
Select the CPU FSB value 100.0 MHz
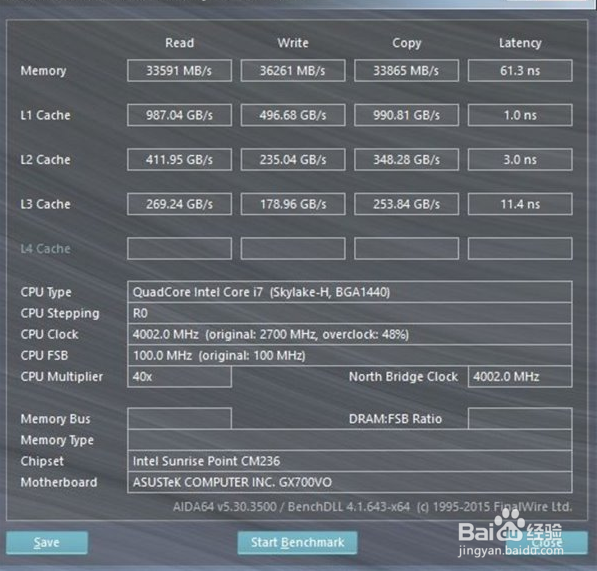click(x=350, y=356)
